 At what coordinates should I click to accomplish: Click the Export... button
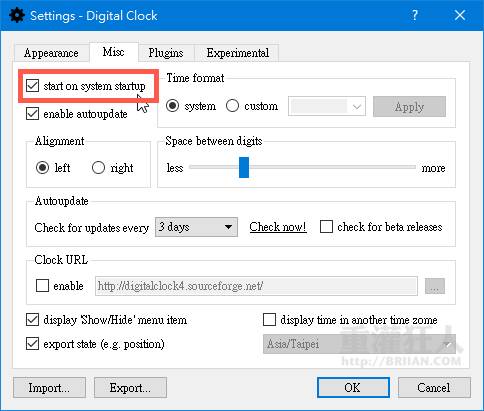click(130, 387)
